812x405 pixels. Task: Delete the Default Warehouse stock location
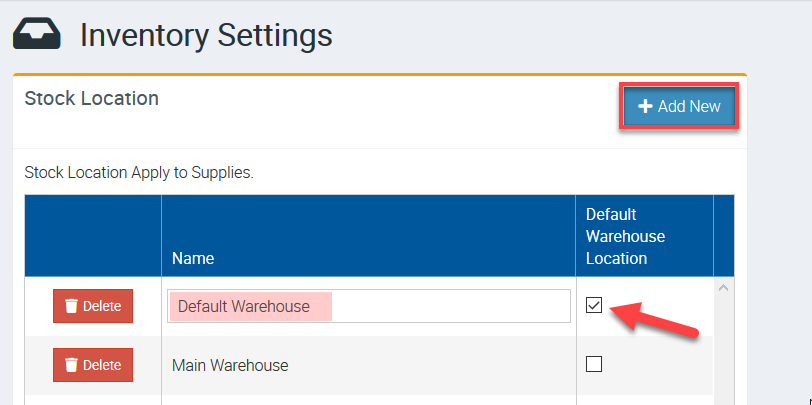click(93, 306)
